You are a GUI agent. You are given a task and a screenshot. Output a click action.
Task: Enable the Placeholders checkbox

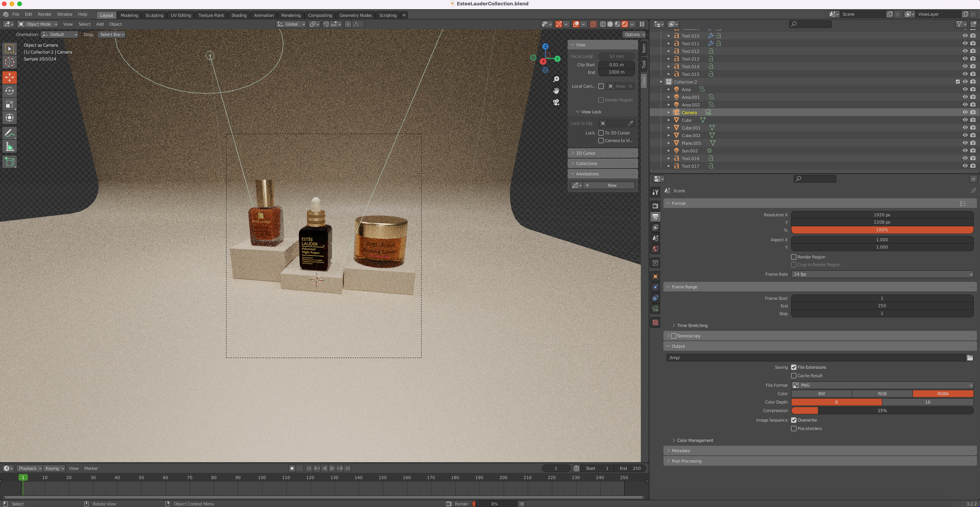tap(794, 428)
